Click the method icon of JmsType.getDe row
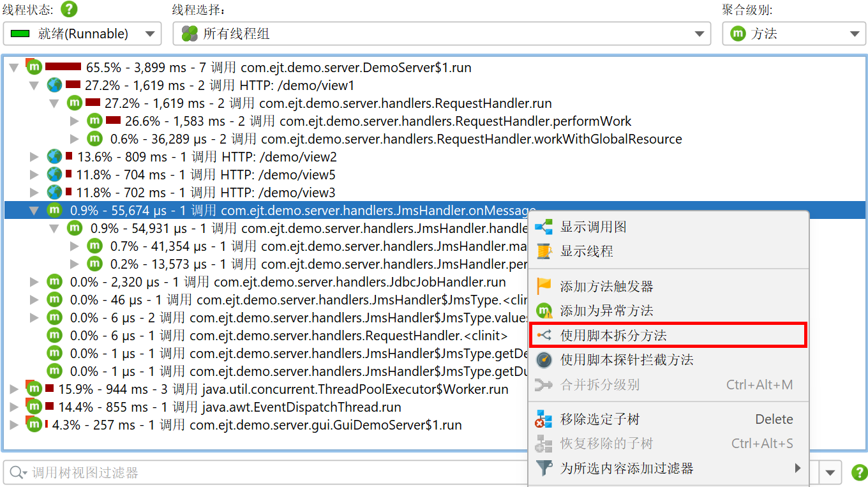This screenshot has width=868, height=487. pyautogui.click(x=54, y=353)
